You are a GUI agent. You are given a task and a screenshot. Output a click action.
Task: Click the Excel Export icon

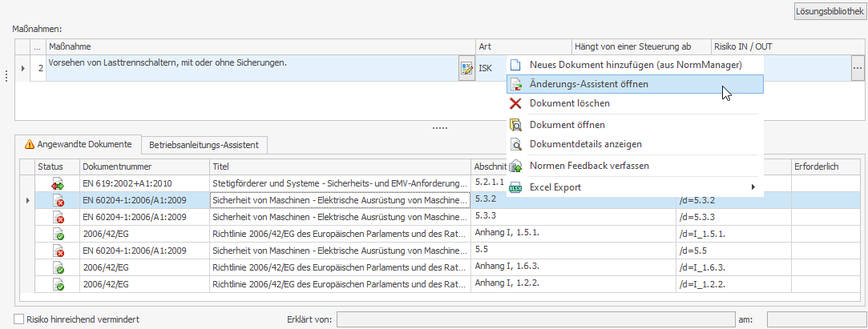(516, 187)
